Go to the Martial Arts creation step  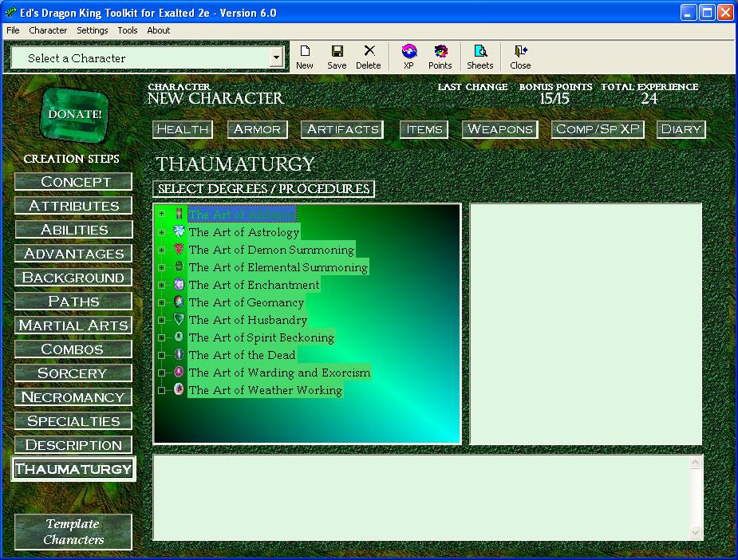73,325
